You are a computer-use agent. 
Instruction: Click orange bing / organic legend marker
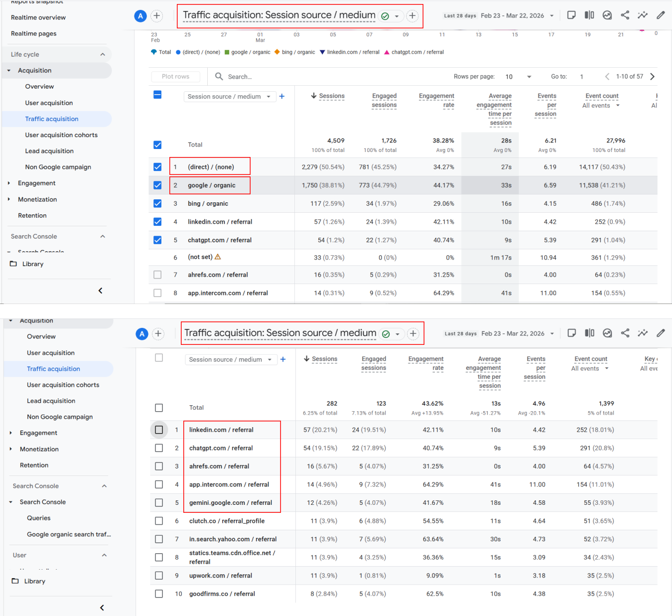coord(277,52)
